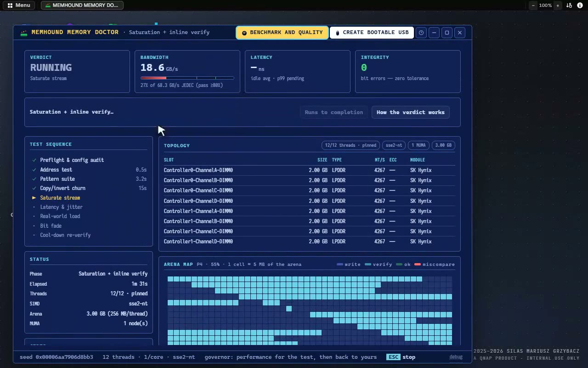Select the Address test step

[x=89, y=170]
